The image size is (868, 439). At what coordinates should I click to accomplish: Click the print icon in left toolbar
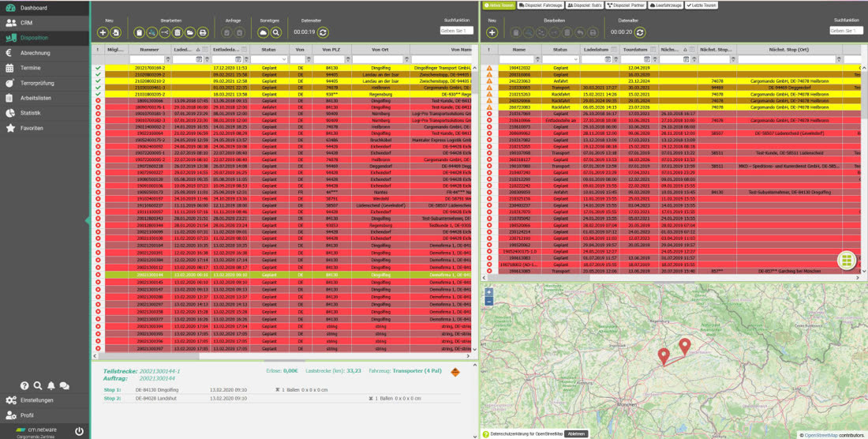[x=203, y=32]
